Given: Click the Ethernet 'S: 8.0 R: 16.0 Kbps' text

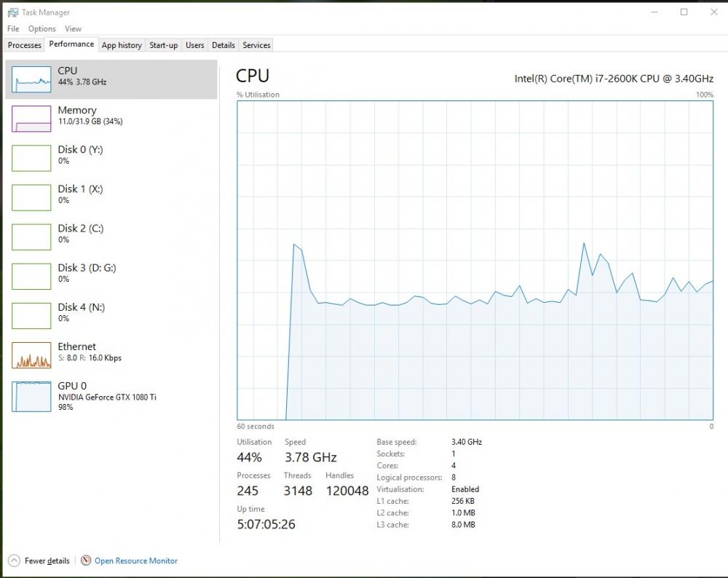Looking at the screenshot, I should coord(90,358).
